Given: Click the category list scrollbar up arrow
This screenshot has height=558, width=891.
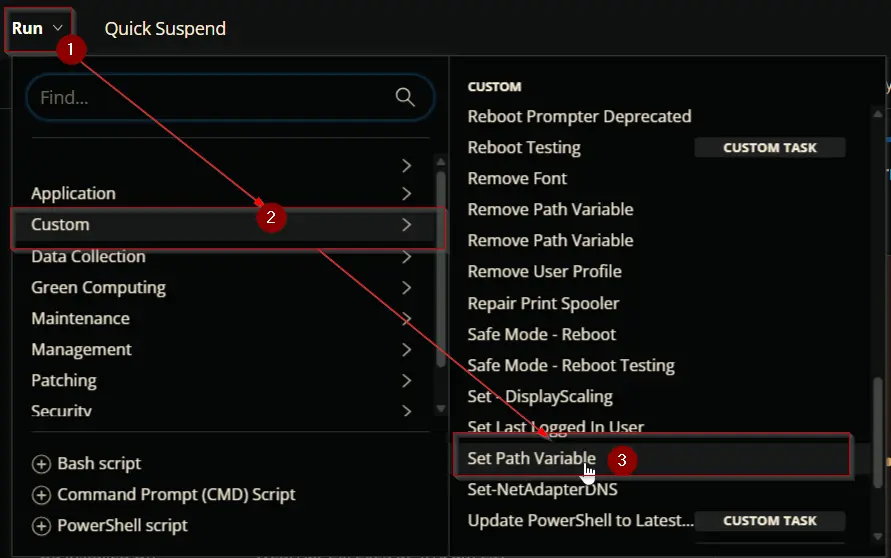Looking at the screenshot, I should pos(440,162).
